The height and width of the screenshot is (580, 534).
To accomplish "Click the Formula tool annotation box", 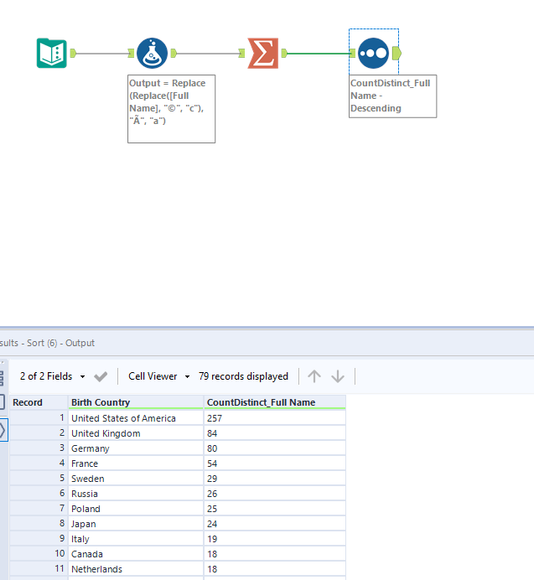I will 172,109.
